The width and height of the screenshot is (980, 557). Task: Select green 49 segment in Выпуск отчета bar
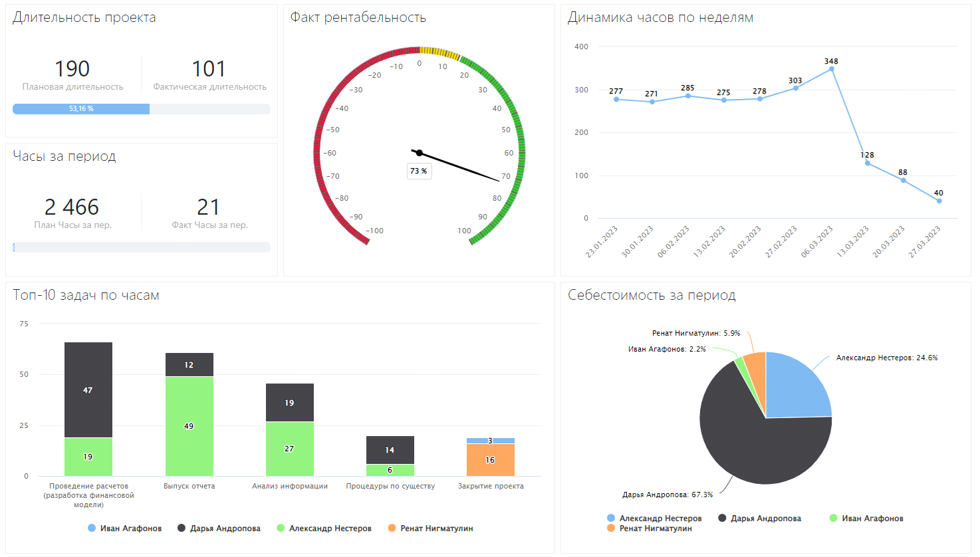tap(189, 426)
